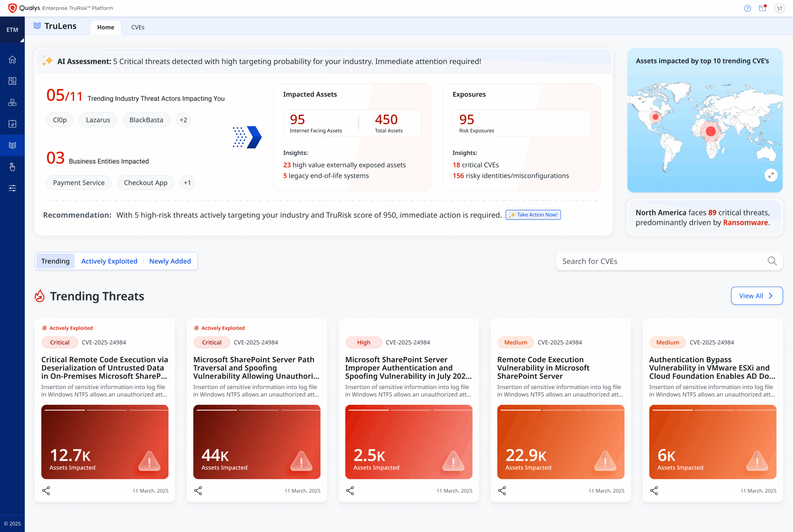This screenshot has width=793, height=532.
Task: Open the sliders settings icon in the sidebar
Action: (x=12, y=188)
